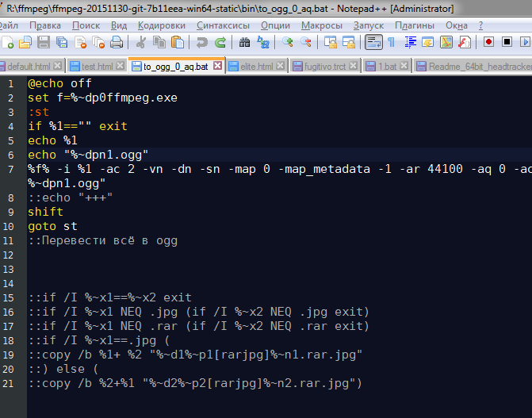The height and width of the screenshot is (418, 532).
Task: Click the Copy icon in the toolbar
Action: (159, 43)
